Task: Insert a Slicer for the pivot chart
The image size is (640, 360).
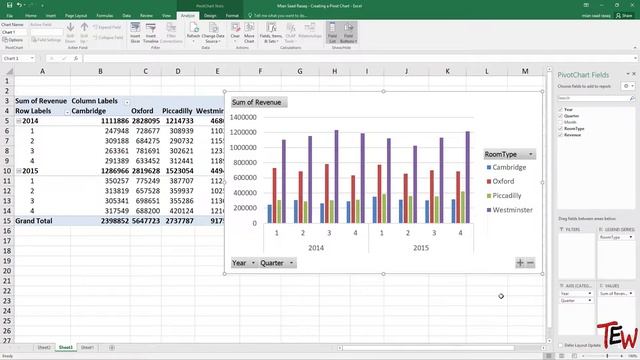Action: pyautogui.click(x=135, y=33)
